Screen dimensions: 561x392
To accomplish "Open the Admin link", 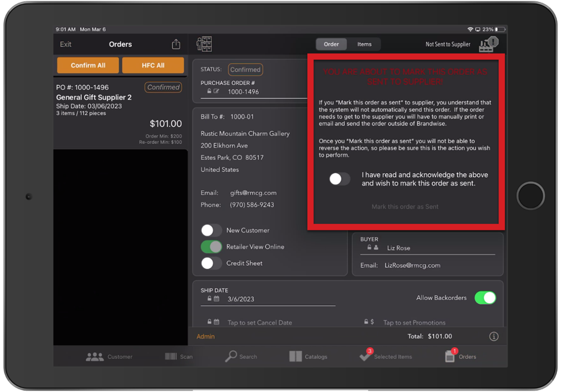I will click(205, 337).
